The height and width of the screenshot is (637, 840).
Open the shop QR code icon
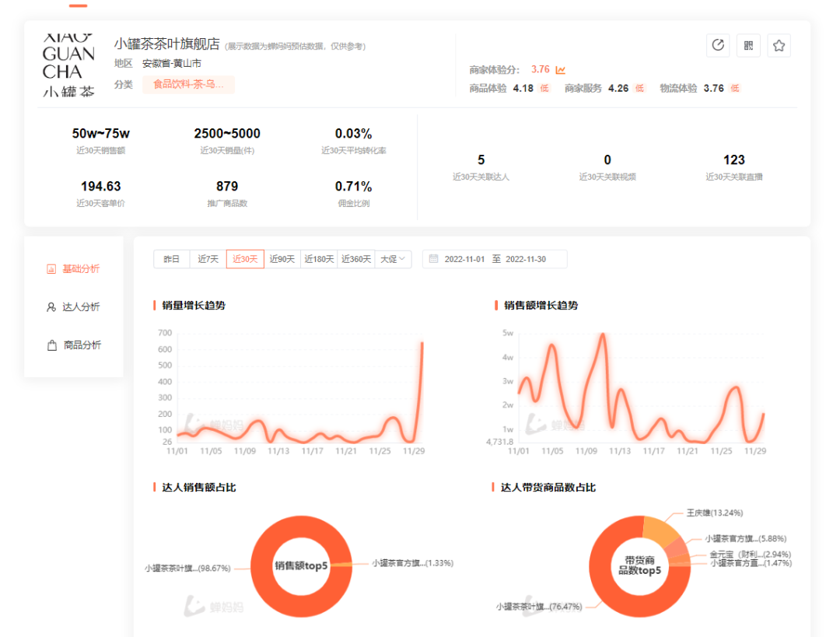point(748,46)
